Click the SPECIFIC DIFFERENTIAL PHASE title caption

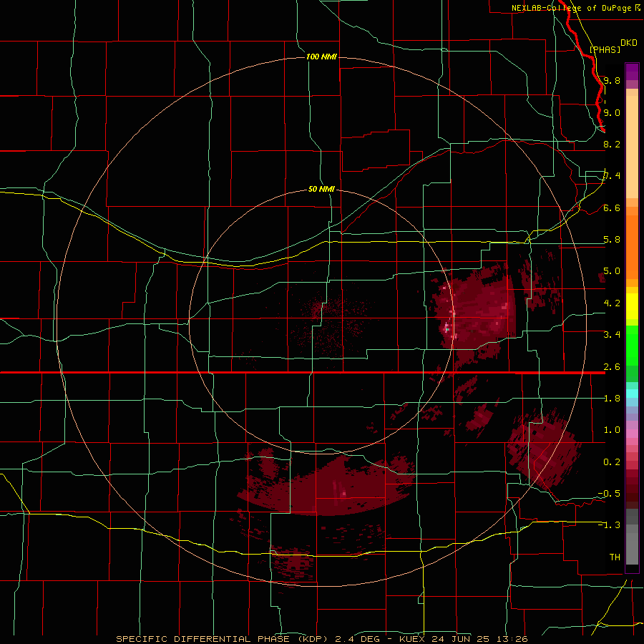[x=224, y=639]
